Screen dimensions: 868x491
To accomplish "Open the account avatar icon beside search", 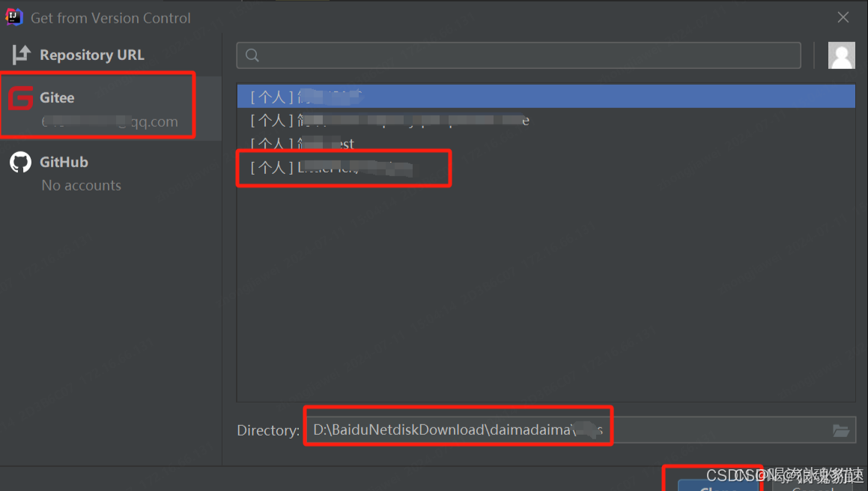I will pyautogui.click(x=842, y=55).
